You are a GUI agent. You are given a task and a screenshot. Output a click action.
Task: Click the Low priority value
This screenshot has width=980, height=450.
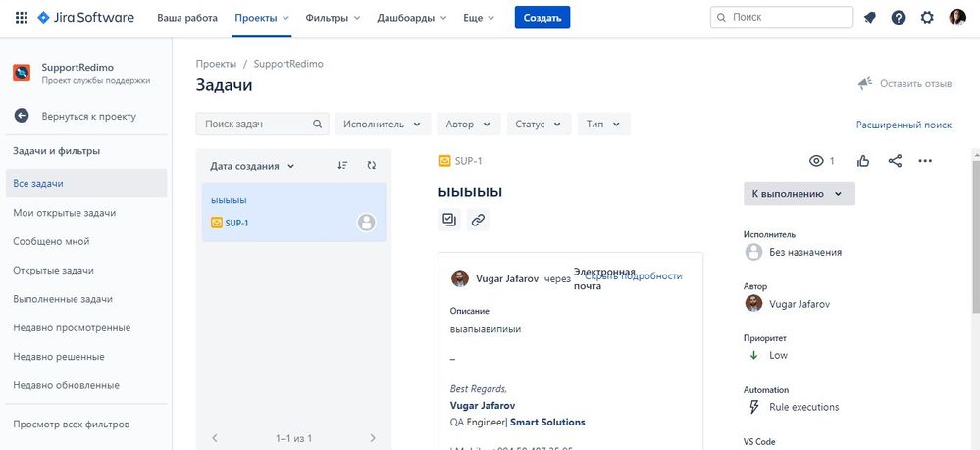coord(778,355)
